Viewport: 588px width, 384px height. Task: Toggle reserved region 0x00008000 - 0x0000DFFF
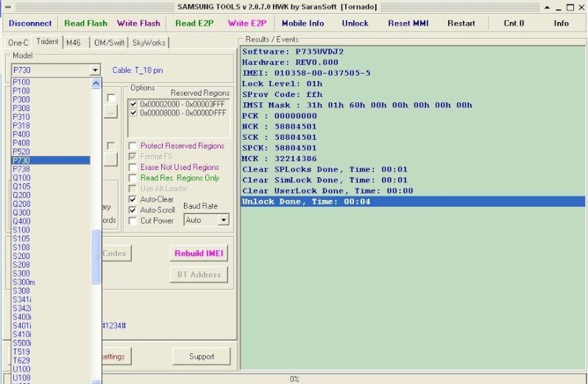coord(133,113)
